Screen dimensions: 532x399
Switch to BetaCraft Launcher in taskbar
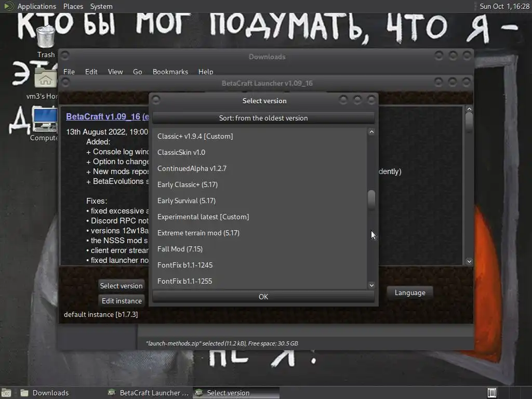(148, 393)
